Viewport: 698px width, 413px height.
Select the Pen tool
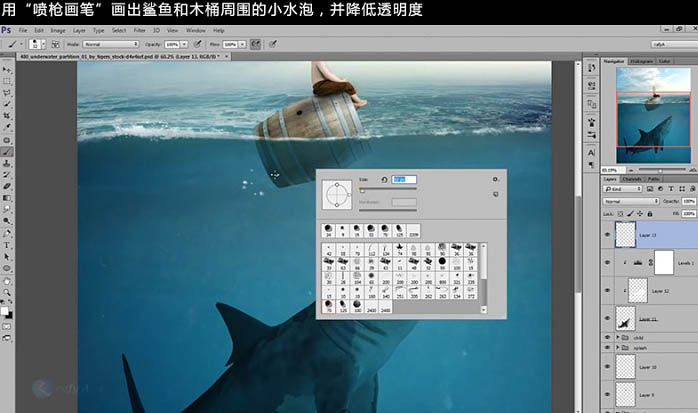tap(7, 233)
